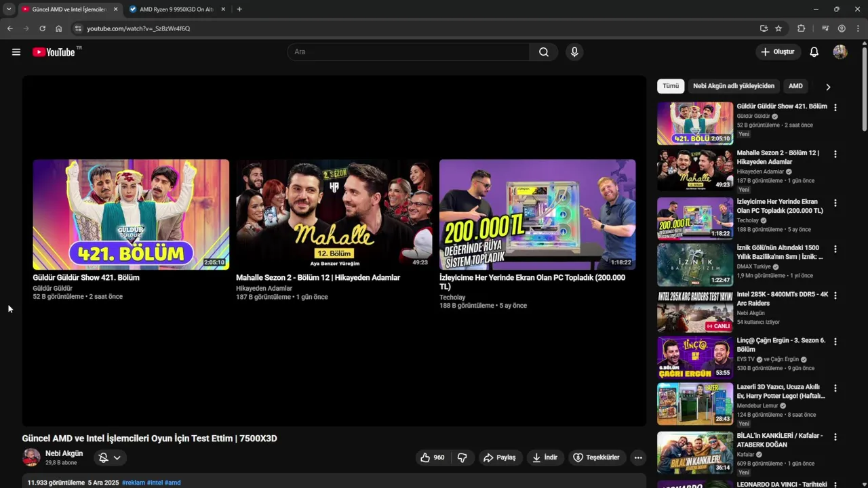Screen dimensions: 868x488
Task: Click the page vertical scrollbar
Action: coord(864,88)
